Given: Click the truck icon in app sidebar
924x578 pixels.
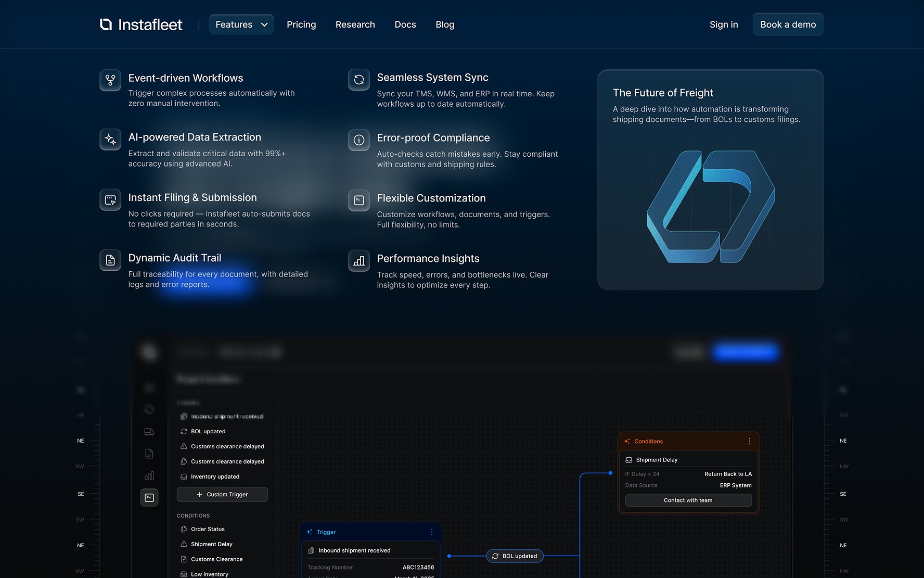Looking at the screenshot, I should [x=149, y=432].
